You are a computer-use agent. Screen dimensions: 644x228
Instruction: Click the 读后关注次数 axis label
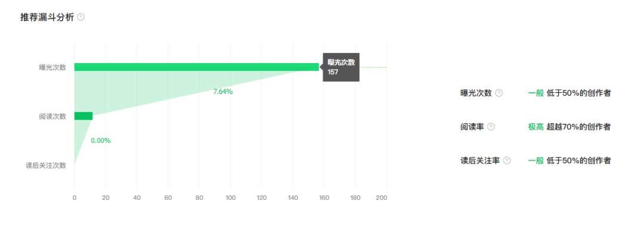point(45,165)
